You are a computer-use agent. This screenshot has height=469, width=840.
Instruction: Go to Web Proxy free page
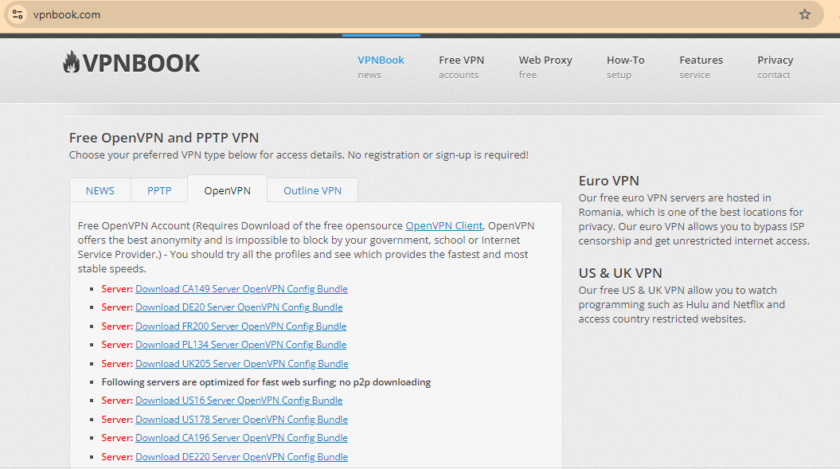click(x=545, y=66)
